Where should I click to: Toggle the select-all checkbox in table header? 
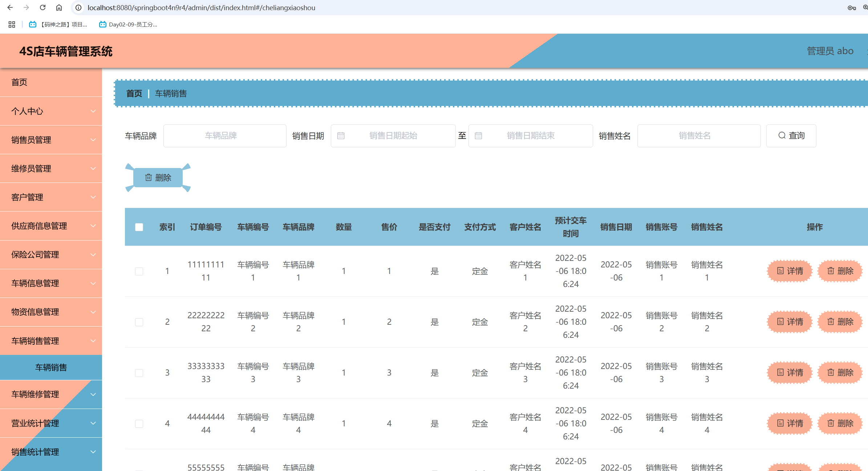point(139,227)
